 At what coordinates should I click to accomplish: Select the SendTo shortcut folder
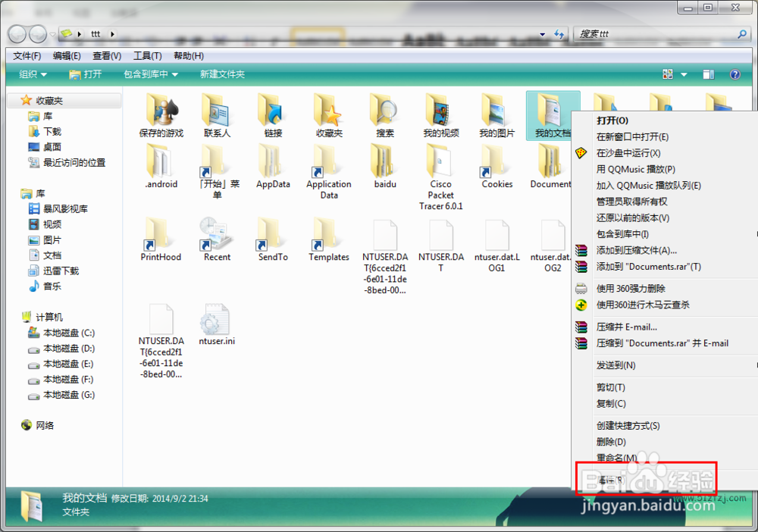273,239
